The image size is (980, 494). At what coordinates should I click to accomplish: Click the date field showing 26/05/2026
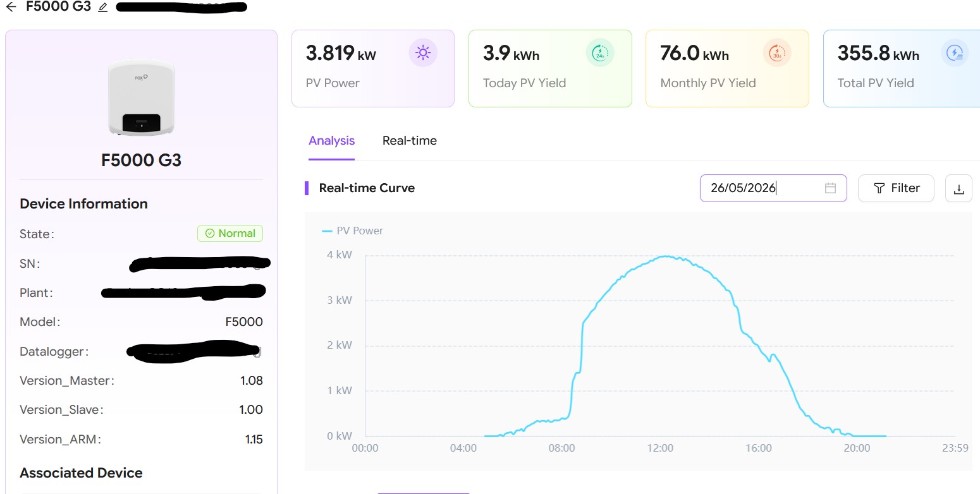[773, 188]
